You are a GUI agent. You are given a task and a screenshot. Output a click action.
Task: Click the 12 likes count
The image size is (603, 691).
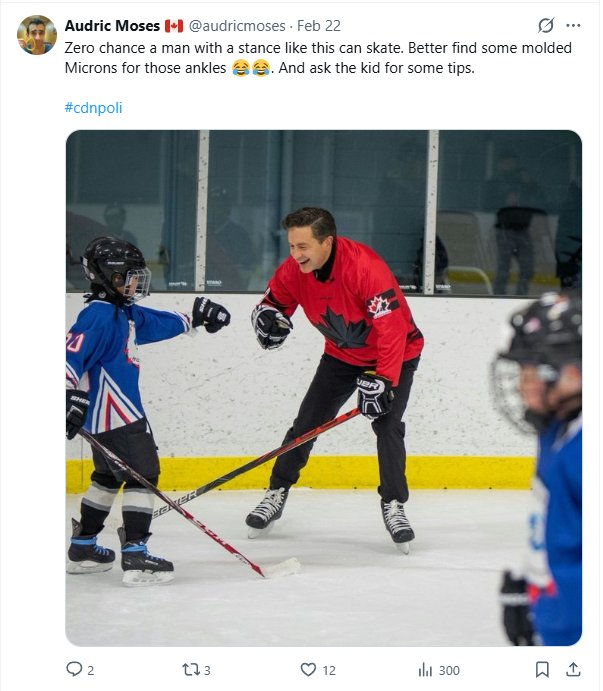coord(329,670)
